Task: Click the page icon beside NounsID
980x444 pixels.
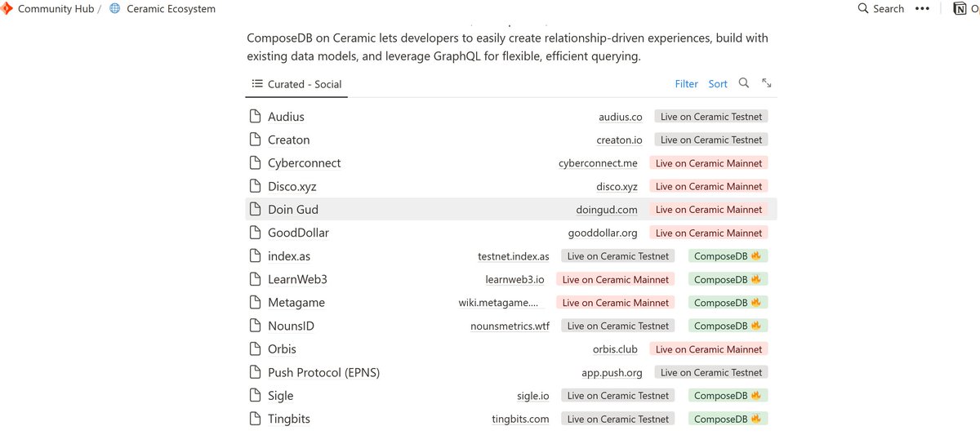Action: tap(255, 326)
